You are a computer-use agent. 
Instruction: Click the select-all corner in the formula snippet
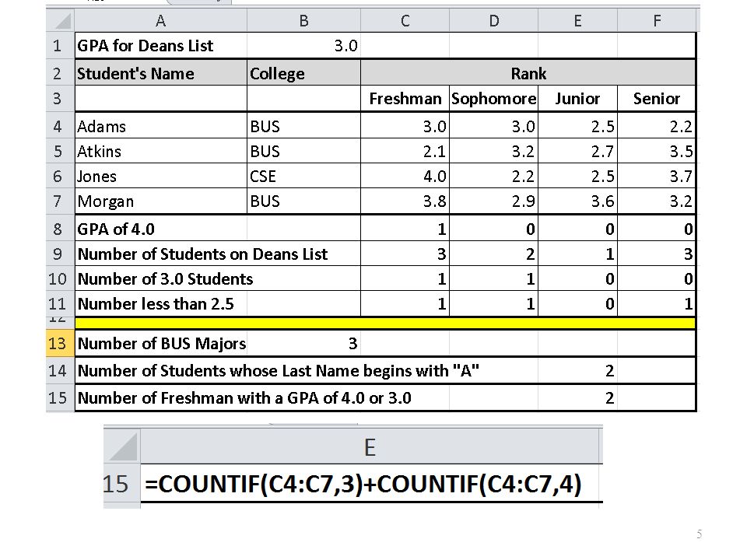(122, 446)
